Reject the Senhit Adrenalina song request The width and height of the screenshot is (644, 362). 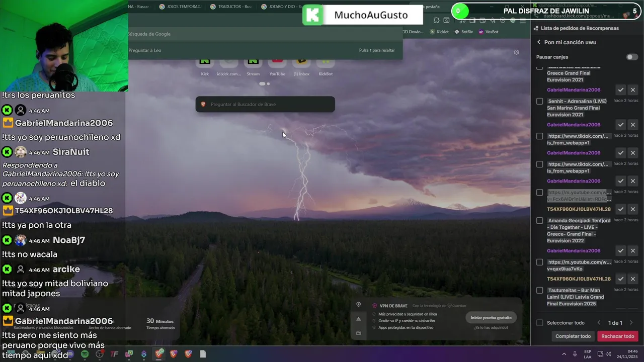633,125
